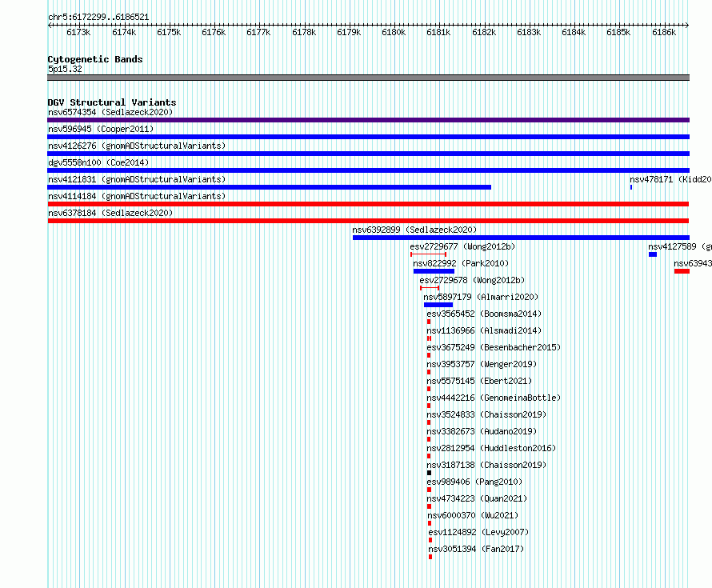Open nsv3953757 (Wenger2019) label

coord(482,364)
